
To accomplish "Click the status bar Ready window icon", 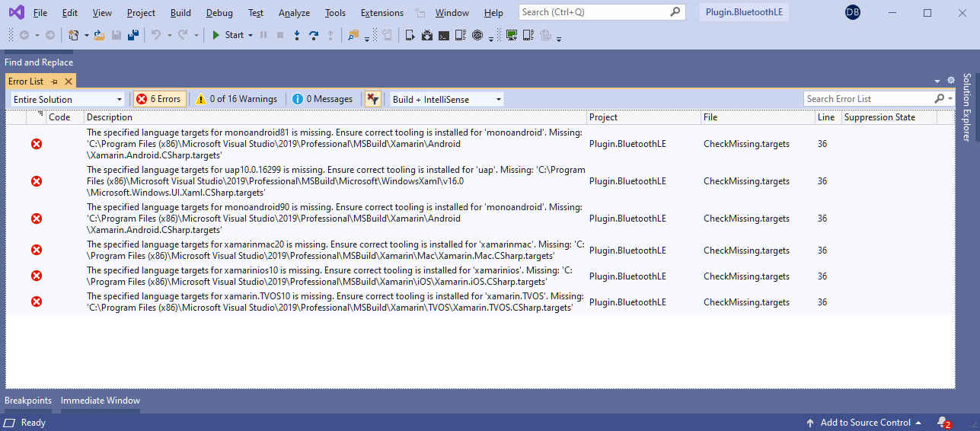I will 10,423.
